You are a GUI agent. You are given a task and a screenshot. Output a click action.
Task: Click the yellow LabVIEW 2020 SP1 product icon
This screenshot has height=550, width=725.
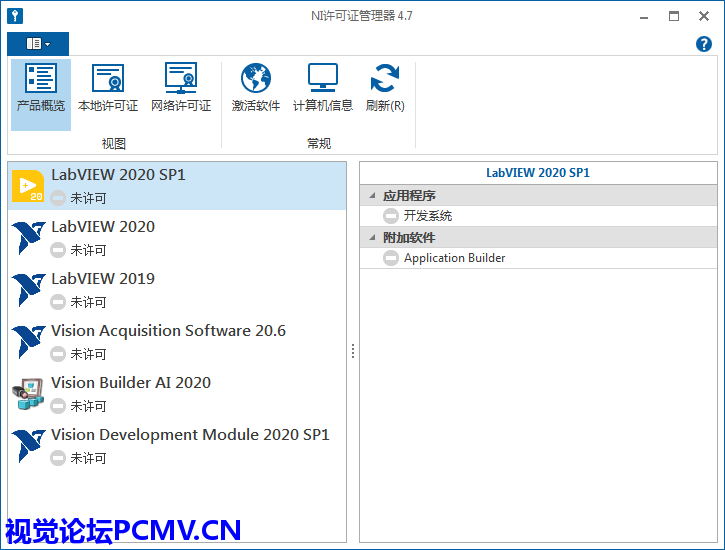[x=28, y=185]
